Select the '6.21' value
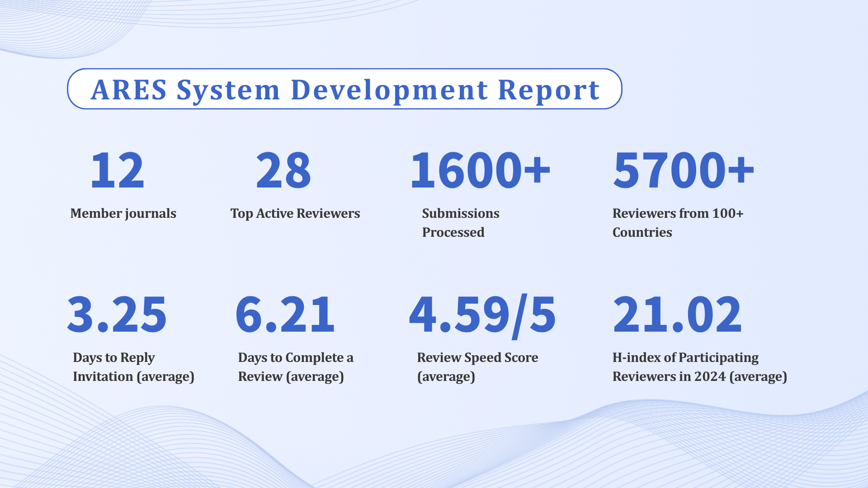This screenshot has height=488, width=868. pos(285,314)
